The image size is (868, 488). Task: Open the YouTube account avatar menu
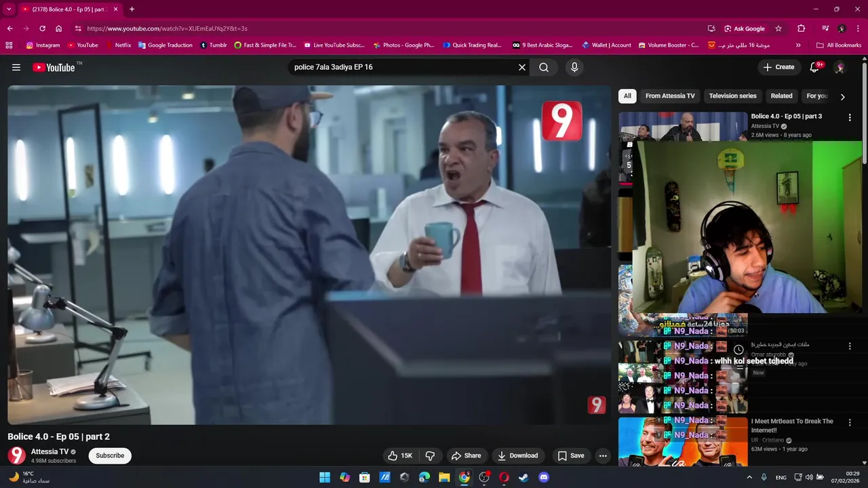click(x=840, y=67)
